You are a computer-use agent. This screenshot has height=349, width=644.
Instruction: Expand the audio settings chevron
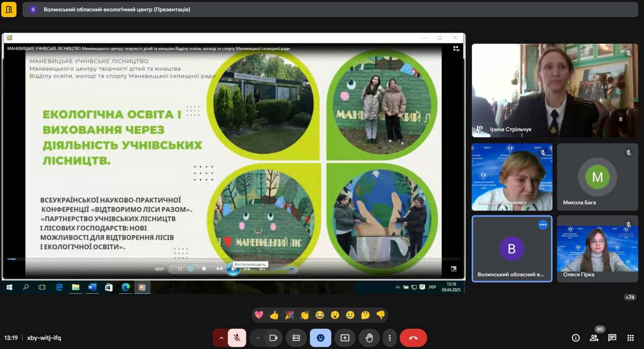(221, 338)
